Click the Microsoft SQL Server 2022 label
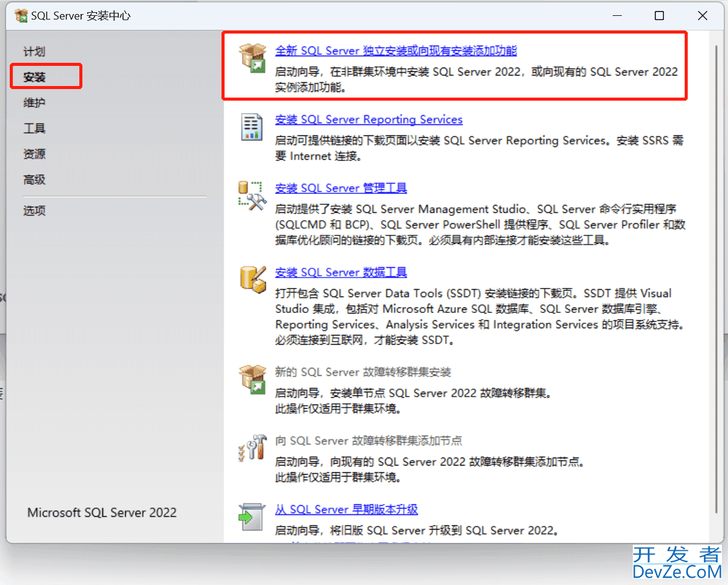Screen dimensions: 728x585 tap(102, 512)
